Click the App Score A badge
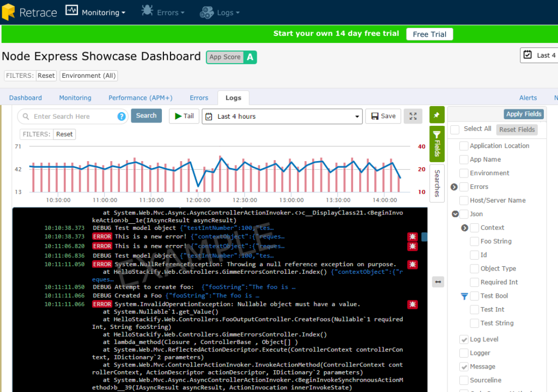This screenshot has height=392, width=558. coord(231,57)
